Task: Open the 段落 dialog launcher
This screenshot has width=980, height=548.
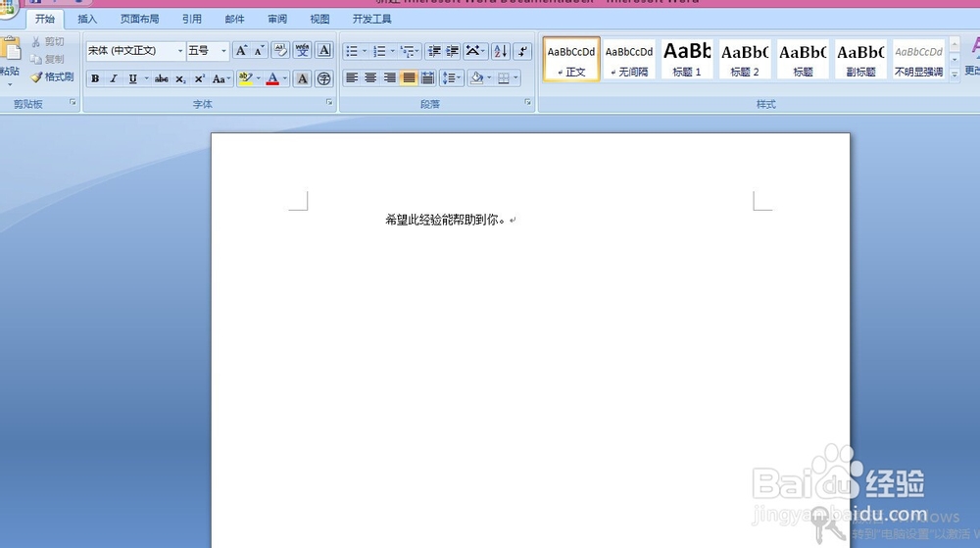Action: [x=528, y=103]
